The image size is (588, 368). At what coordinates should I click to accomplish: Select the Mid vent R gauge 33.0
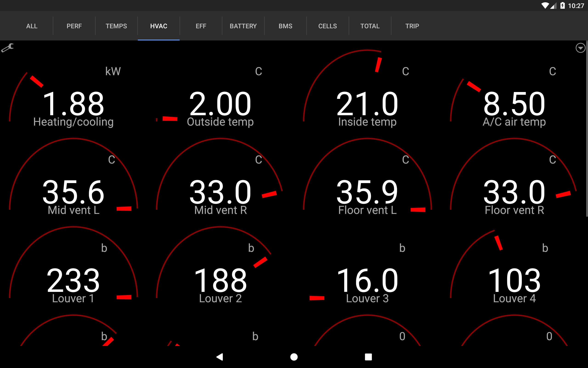point(220,192)
